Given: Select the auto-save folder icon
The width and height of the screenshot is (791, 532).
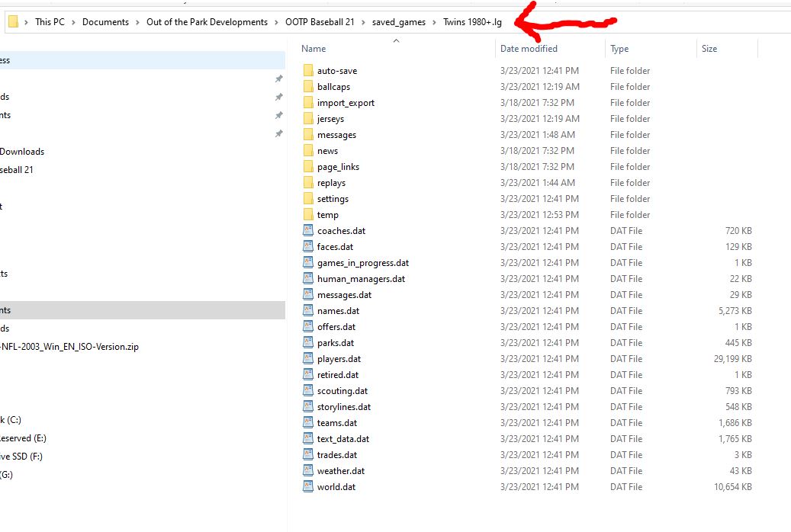Looking at the screenshot, I should click(x=308, y=70).
